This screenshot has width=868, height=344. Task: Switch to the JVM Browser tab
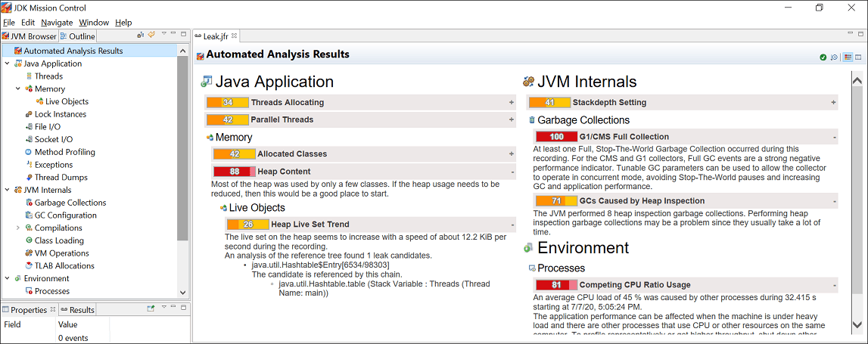tap(29, 36)
